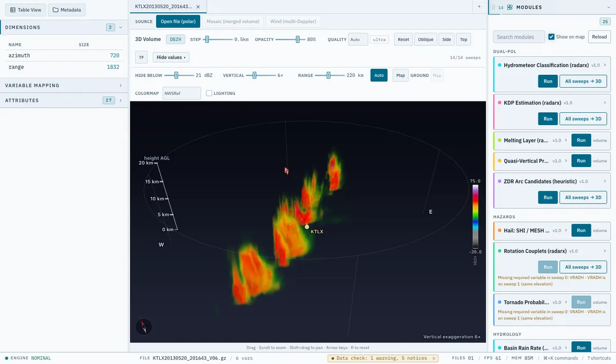Run Rotation Couplets on all sweeps to 3D
This screenshot has width=616, height=364.
pyautogui.click(x=583, y=267)
